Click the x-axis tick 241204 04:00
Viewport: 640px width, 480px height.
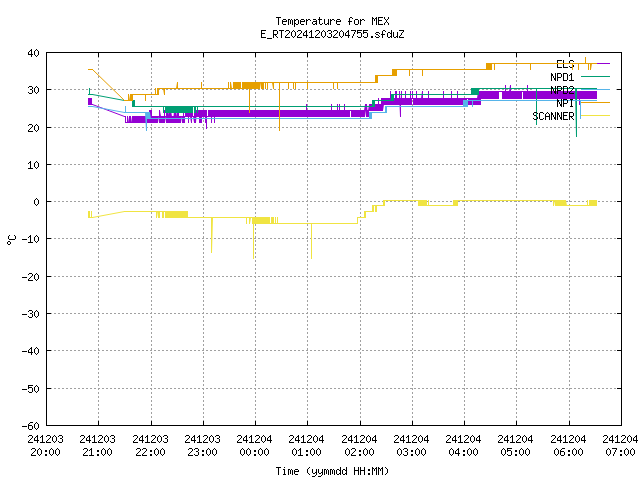click(x=463, y=446)
